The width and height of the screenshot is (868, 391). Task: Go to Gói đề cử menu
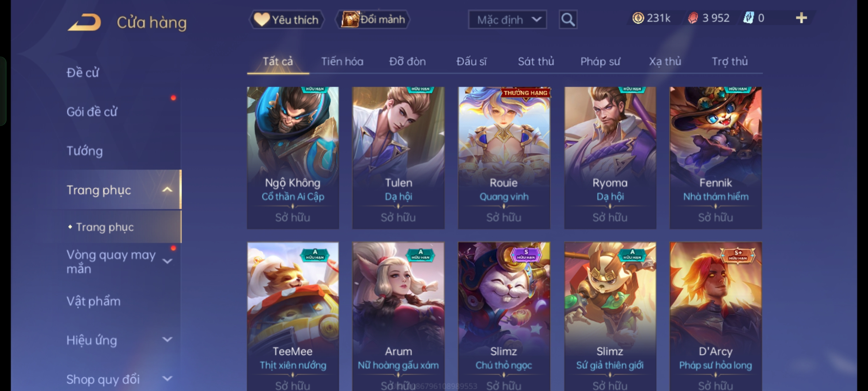click(92, 112)
